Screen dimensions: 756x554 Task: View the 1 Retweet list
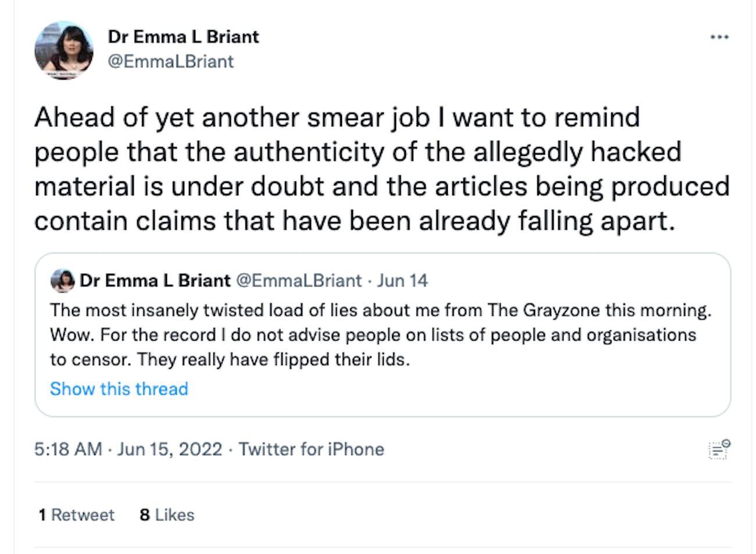pyautogui.click(x=76, y=515)
